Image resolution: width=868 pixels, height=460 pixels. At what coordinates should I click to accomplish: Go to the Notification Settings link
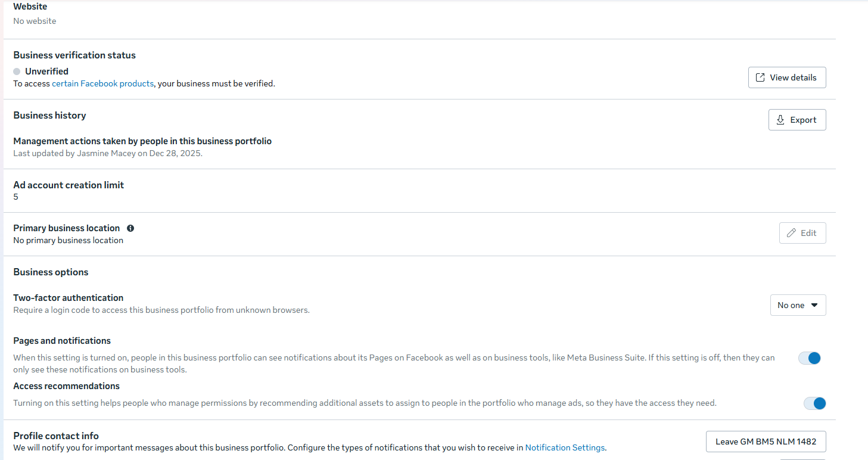[x=565, y=447]
